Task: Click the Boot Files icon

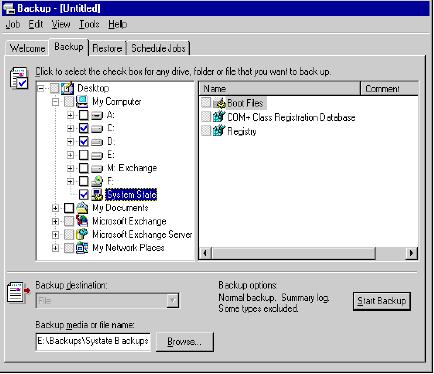Action: point(219,103)
